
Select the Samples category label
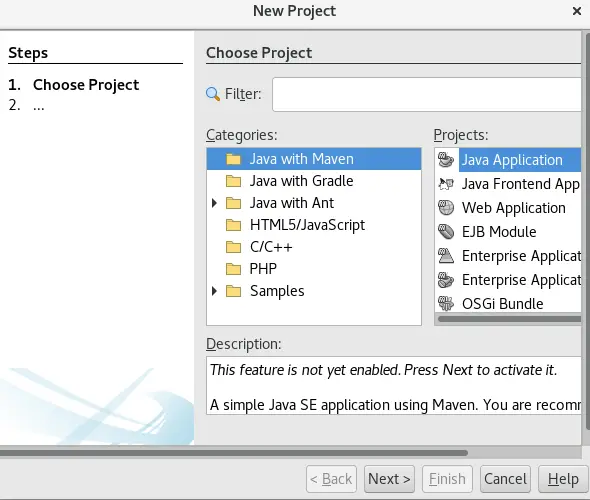pyautogui.click(x=277, y=291)
